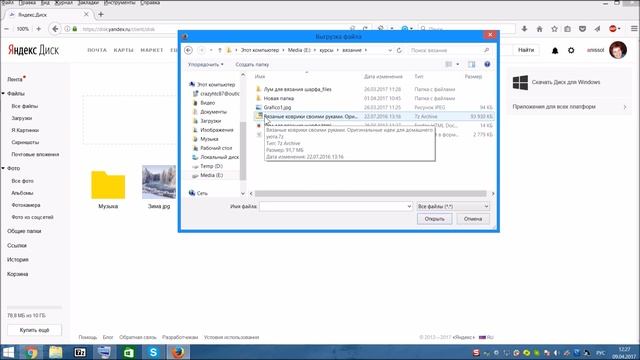Screen dimensions: 640x360
Task: Open the address bar history dropdown
Action: tap(390, 50)
